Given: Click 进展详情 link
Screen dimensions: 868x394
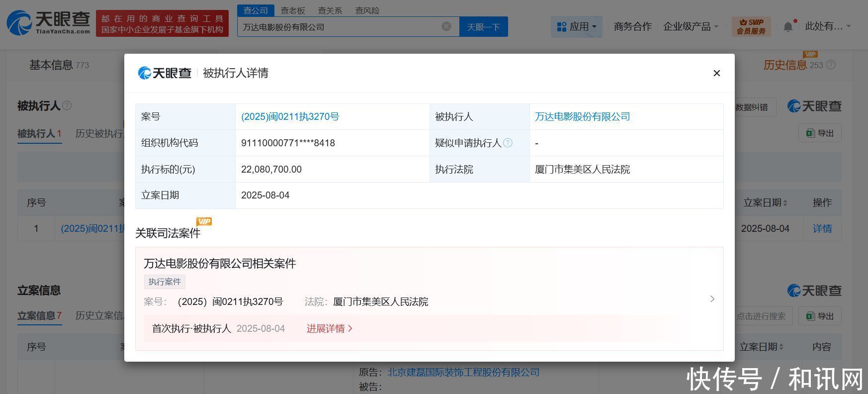Looking at the screenshot, I should pos(330,328).
